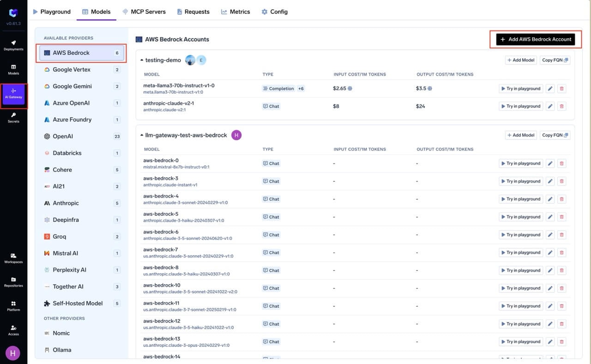
Task: Copy FQN of llm-gateway-test-aws-bedrock account
Action: click(x=555, y=135)
